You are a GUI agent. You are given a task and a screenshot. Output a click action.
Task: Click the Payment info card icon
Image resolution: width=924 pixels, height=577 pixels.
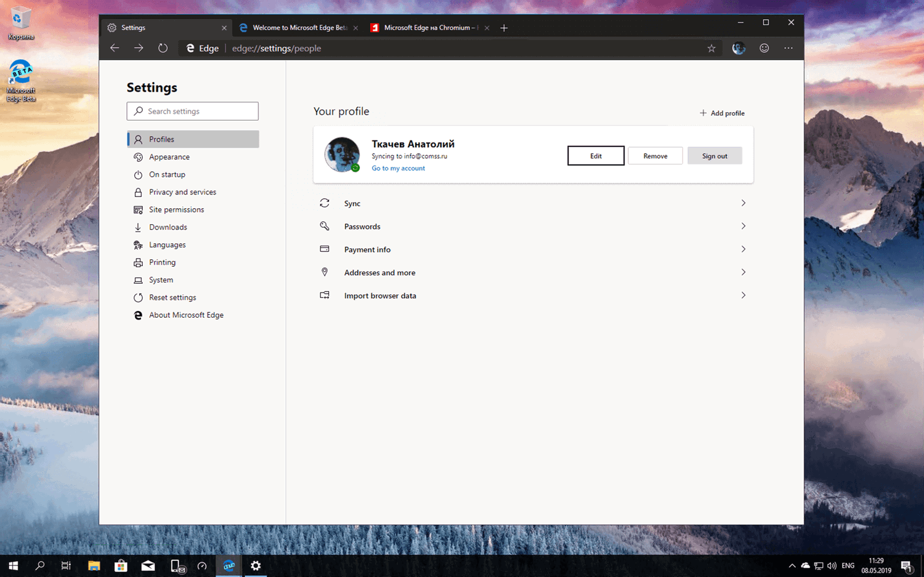(x=325, y=249)
